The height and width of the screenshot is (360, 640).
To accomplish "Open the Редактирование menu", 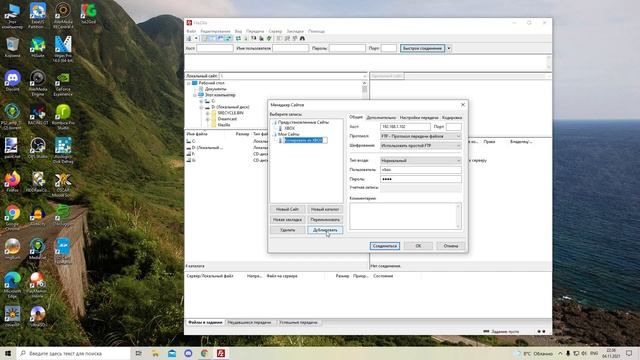I will click(215, 31).
